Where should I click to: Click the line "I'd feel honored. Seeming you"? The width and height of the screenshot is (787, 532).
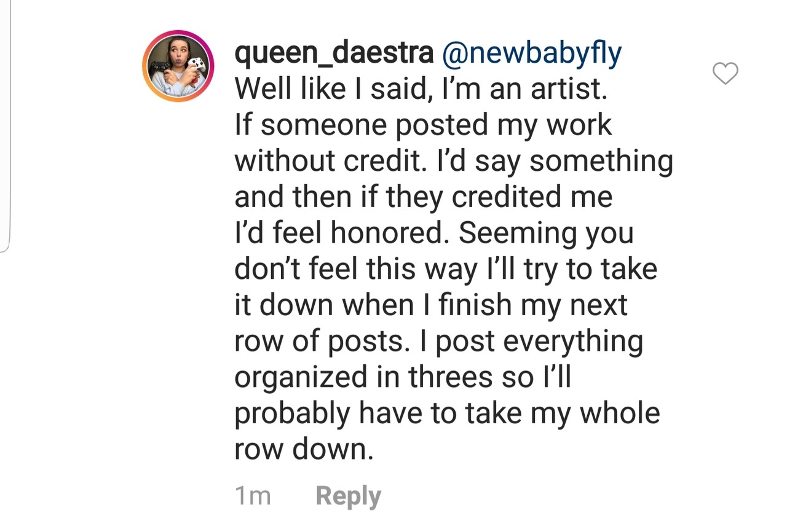pos(433,233)
